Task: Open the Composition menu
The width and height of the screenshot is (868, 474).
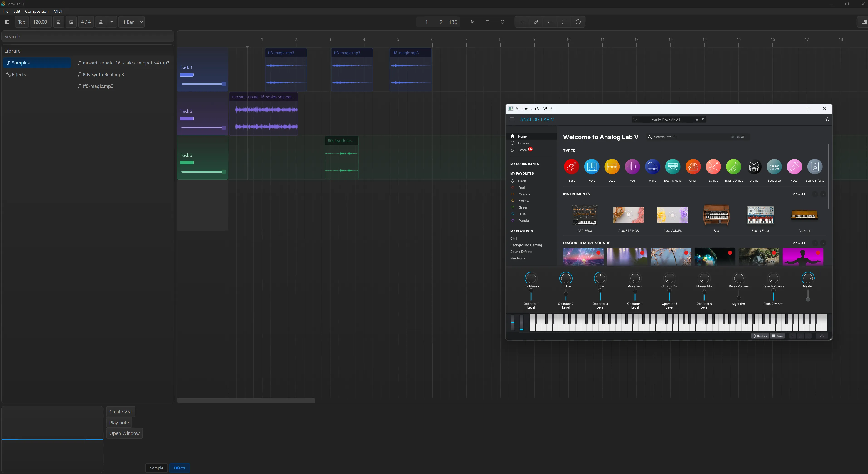Action: tap(37, 11)
